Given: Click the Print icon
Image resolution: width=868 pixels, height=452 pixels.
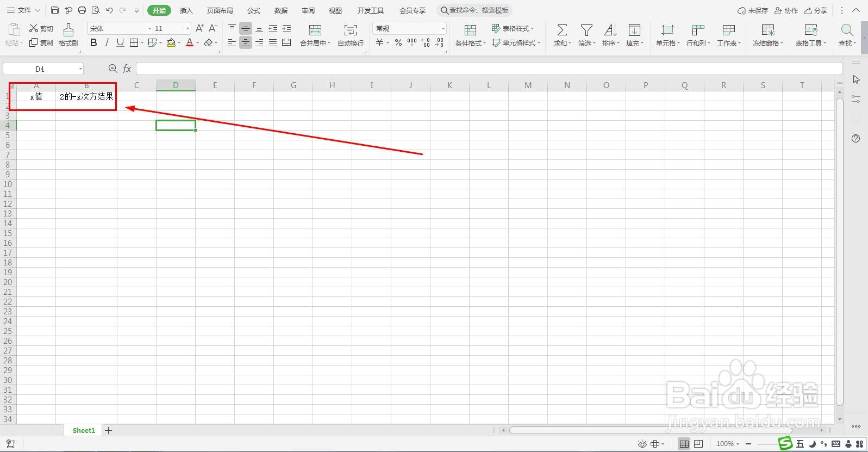Looking at the screenshot, I should pyautogui.click(x=82, y=10).
